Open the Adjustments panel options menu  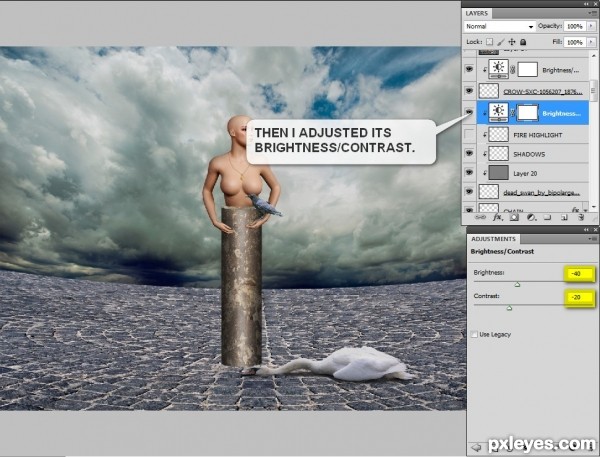[x=593, y=238]
